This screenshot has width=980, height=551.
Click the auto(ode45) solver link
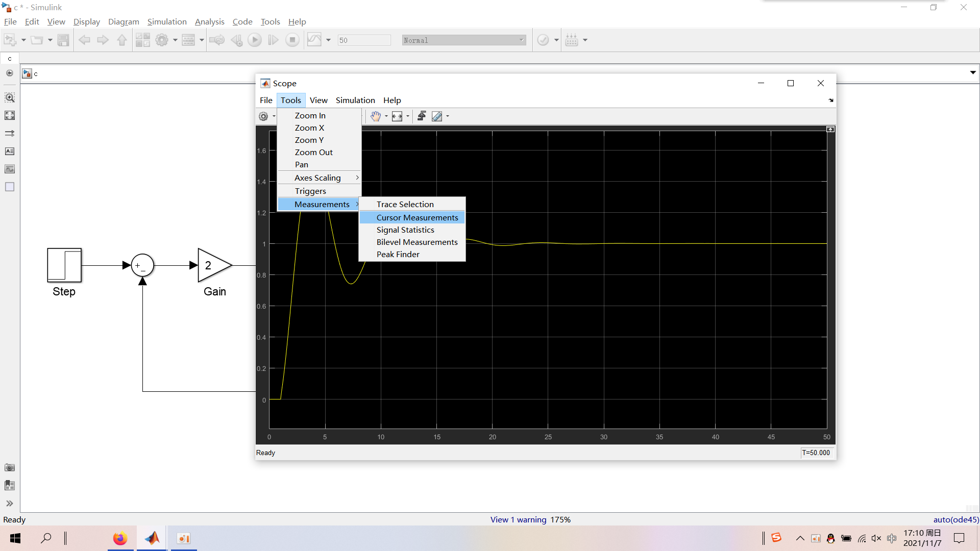956,519
